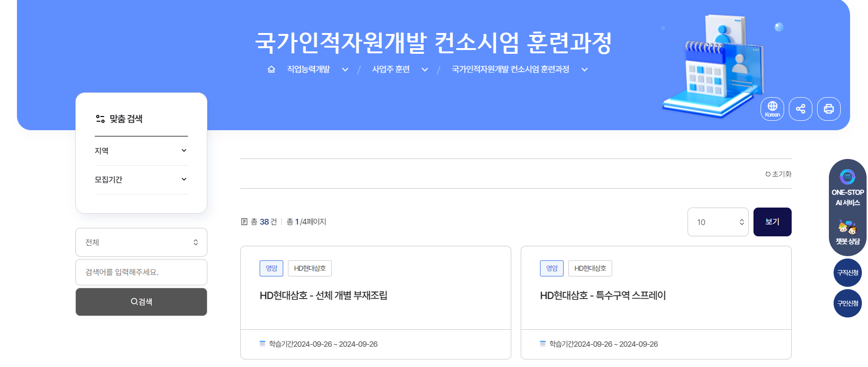Viewport: 868px width, 367px height.
Task: Click 학습기간 date in 선체 개별 부재조립 card
Action: pos(323,344)
